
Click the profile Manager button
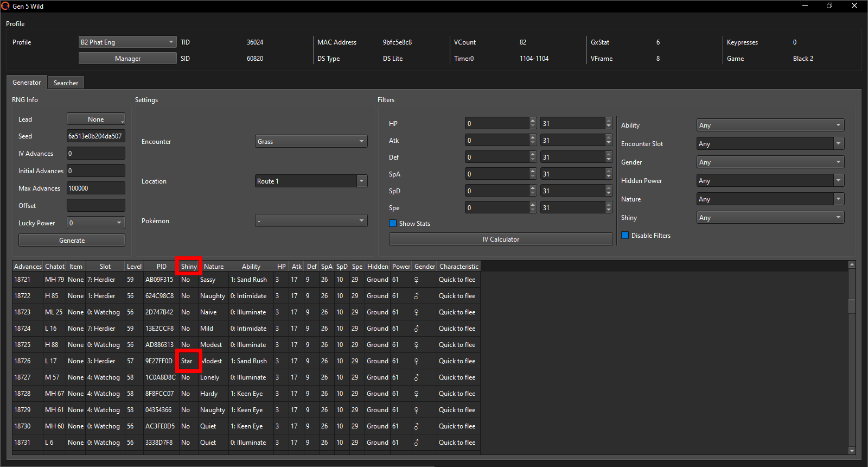[x=127, y=59]
